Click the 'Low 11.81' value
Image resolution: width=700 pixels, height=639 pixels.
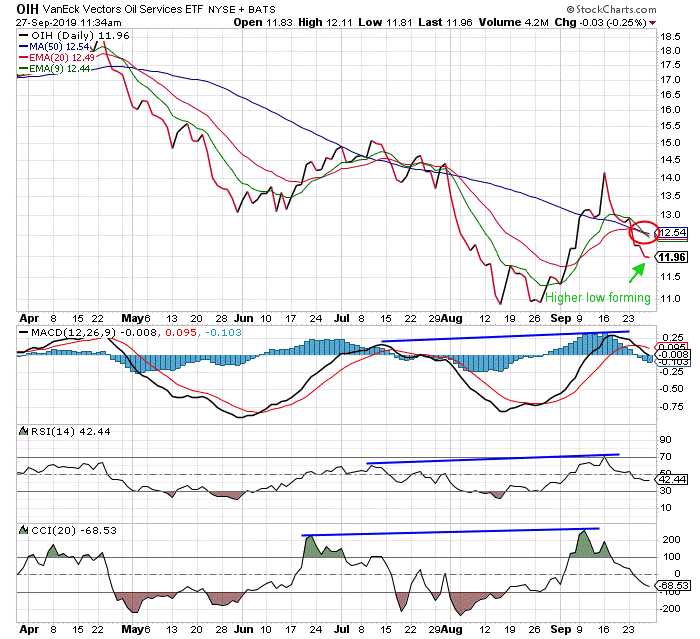[385, 22]
